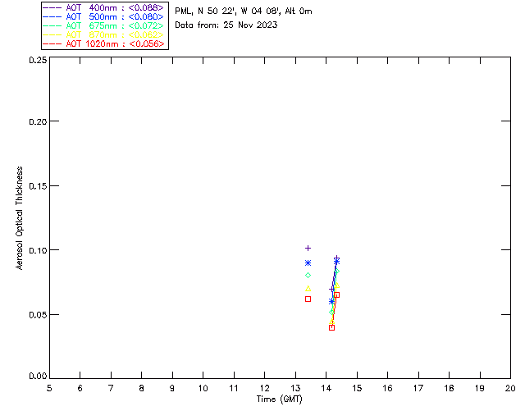Screen dimensions: 525x420
Task: Click the x-axis tick label 12
Action: tap(264, 388)
